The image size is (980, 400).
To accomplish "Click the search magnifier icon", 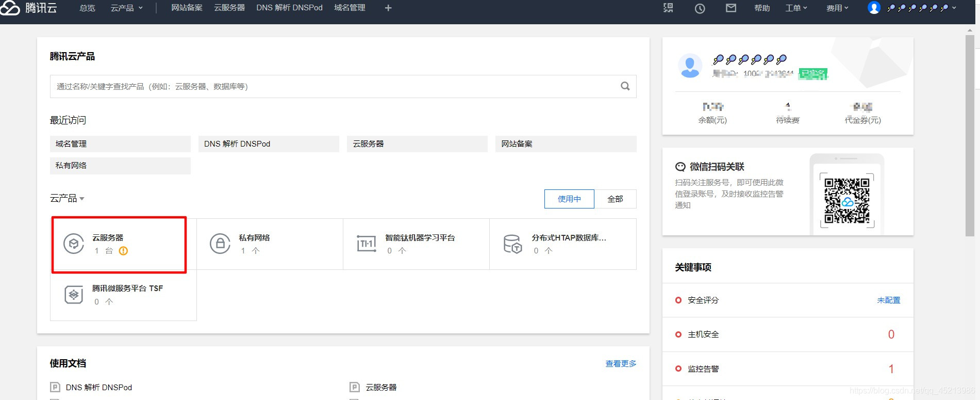I will (625, 86).
